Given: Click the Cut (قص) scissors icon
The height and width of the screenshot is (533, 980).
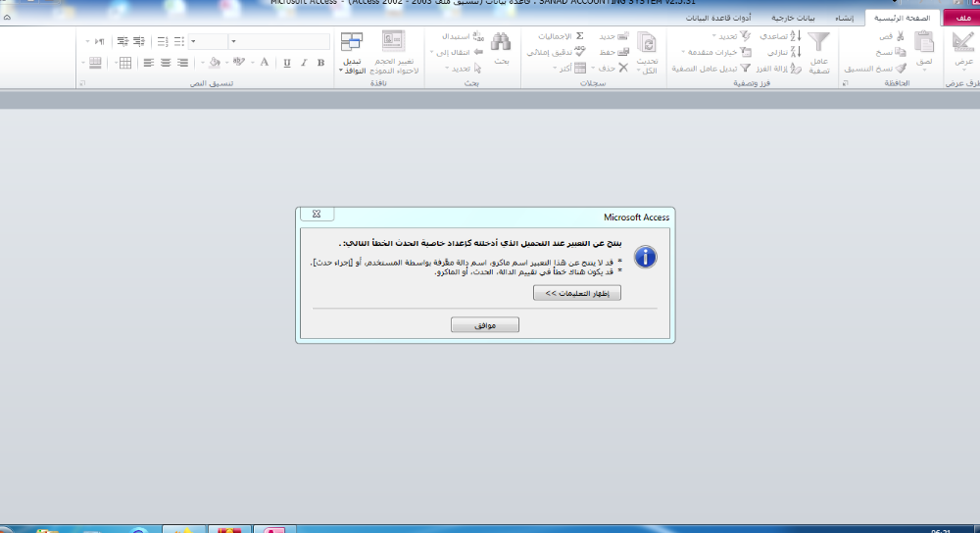Looking at the screenshot, I should click(900, 36).
